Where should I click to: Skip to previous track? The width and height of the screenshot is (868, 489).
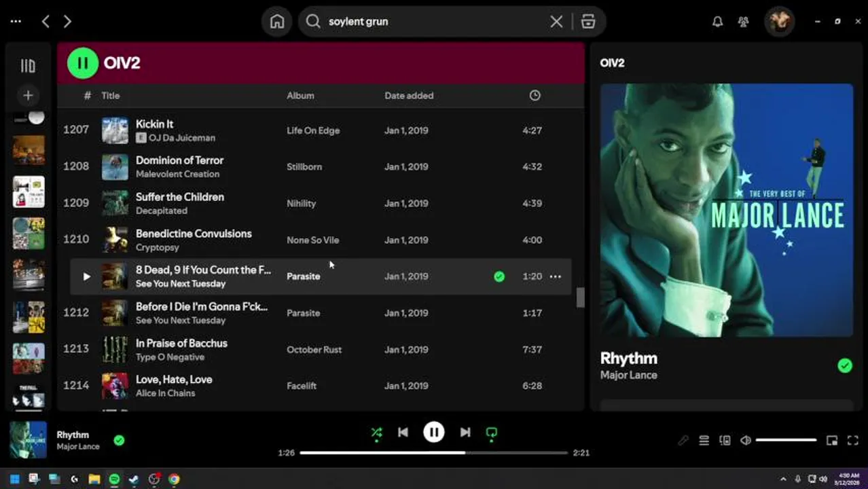coord(403,432)
